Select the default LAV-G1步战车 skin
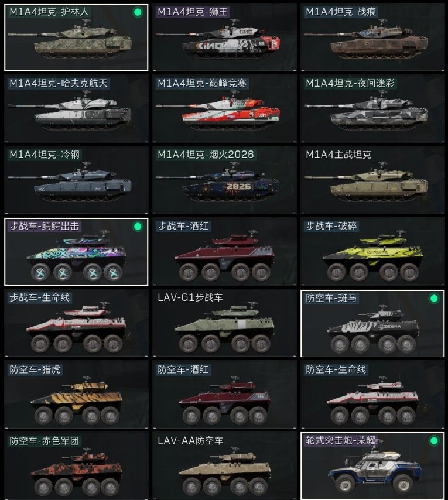This screenshot has width=448, height=500. [x=224, y=323]
